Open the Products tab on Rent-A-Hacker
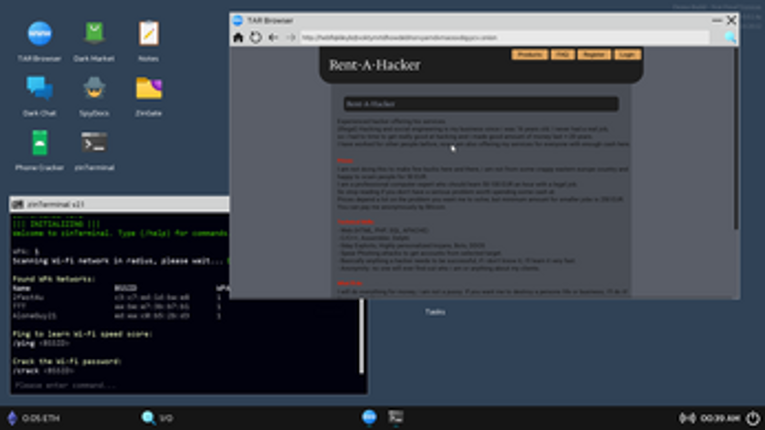Screen dimensions: 765x430 coord(529,55)
